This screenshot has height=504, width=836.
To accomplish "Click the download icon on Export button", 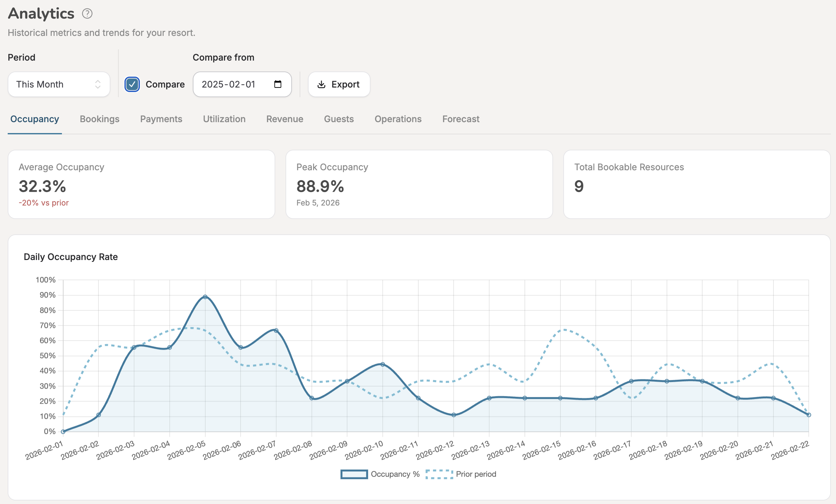I will point(322,84).
